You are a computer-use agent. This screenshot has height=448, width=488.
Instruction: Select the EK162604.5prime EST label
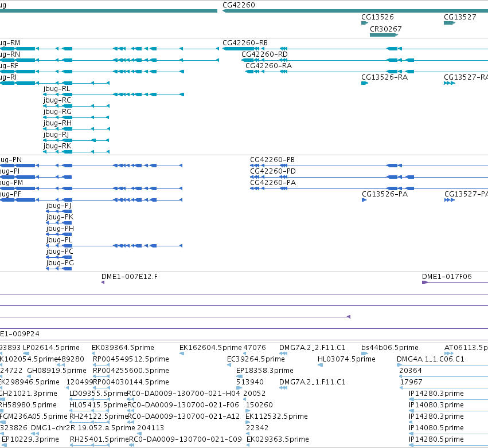(x=210, y=348)
